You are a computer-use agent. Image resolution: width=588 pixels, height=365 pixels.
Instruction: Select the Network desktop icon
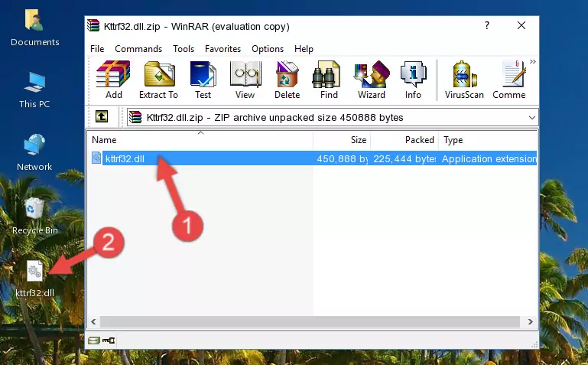coord(34,152)
